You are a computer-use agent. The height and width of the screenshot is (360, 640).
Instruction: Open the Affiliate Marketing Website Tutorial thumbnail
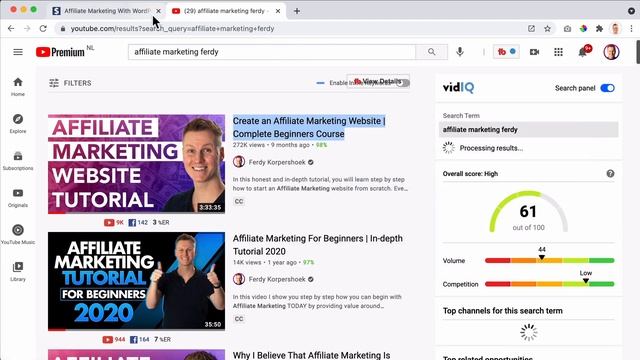(x=136, y=164)
